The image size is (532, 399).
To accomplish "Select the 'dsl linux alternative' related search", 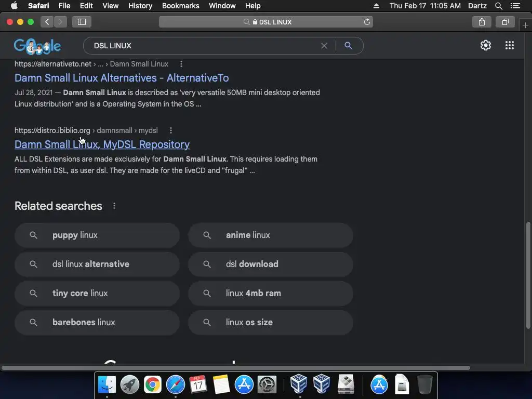I will [x=97, y=264].
